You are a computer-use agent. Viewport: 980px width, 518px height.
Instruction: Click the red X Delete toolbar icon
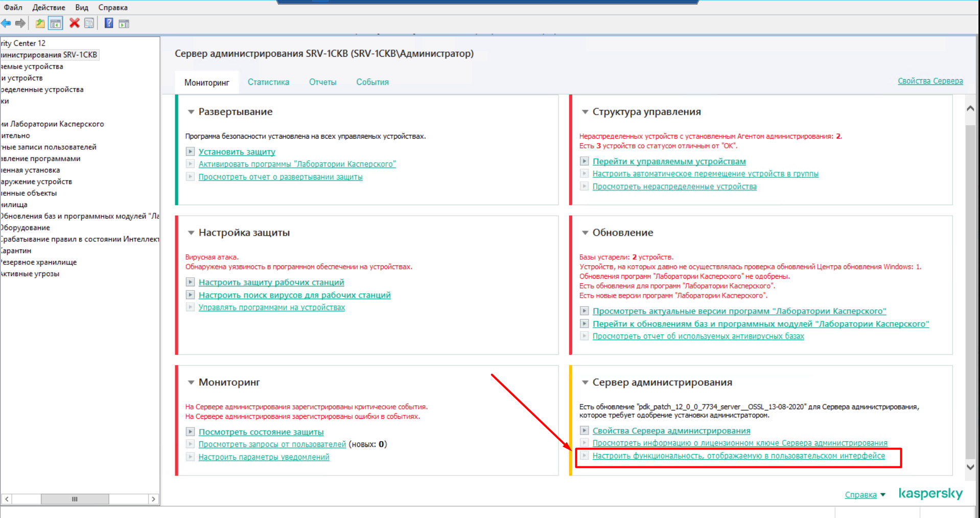(75, 23)
